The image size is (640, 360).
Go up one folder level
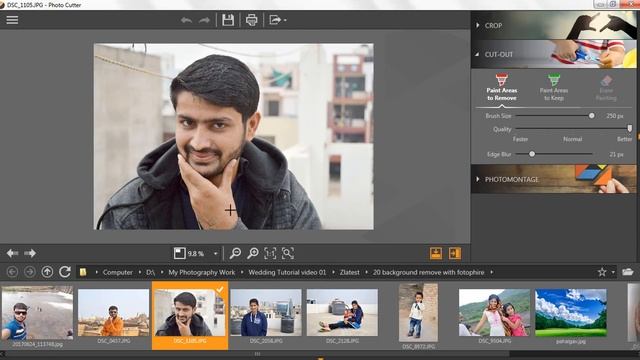click(x=47, y=271)
